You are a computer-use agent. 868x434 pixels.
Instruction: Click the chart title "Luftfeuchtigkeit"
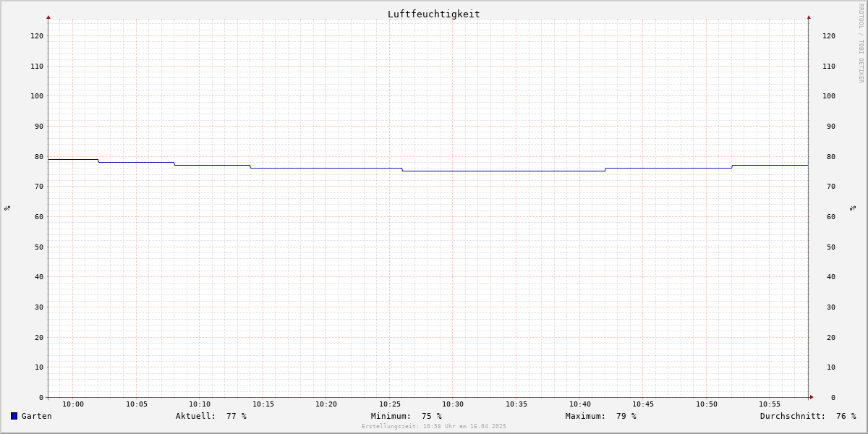tap(434, 14)
